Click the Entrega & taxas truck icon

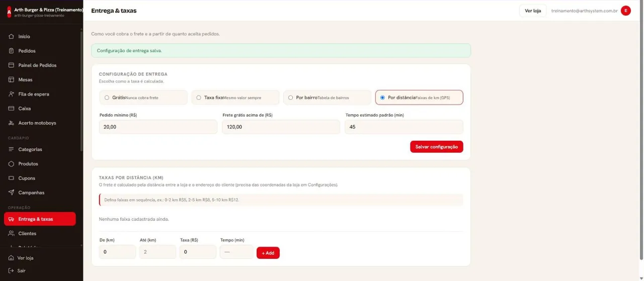click(x=12, y=219)
